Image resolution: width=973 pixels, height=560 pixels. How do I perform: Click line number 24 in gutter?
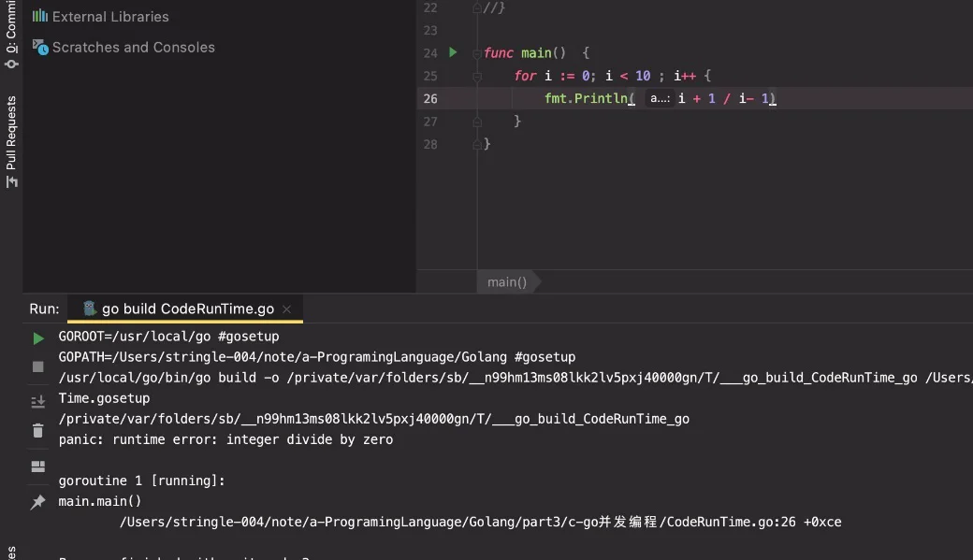click(x=430, y=53)
